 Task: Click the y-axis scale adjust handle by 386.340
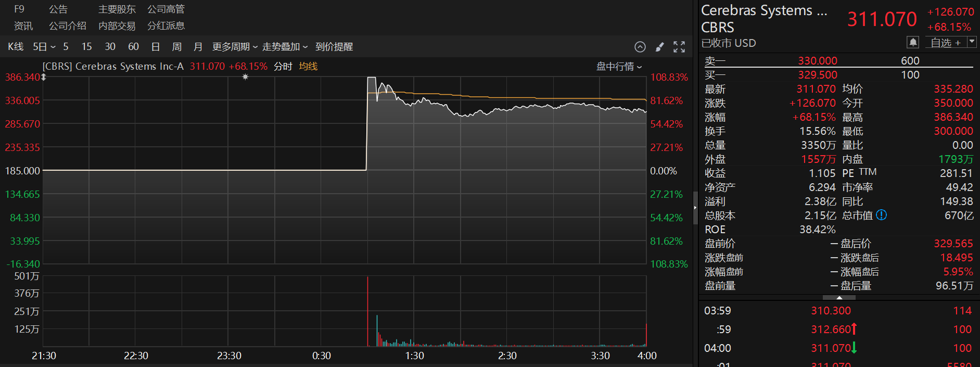[x=44, y=77]
